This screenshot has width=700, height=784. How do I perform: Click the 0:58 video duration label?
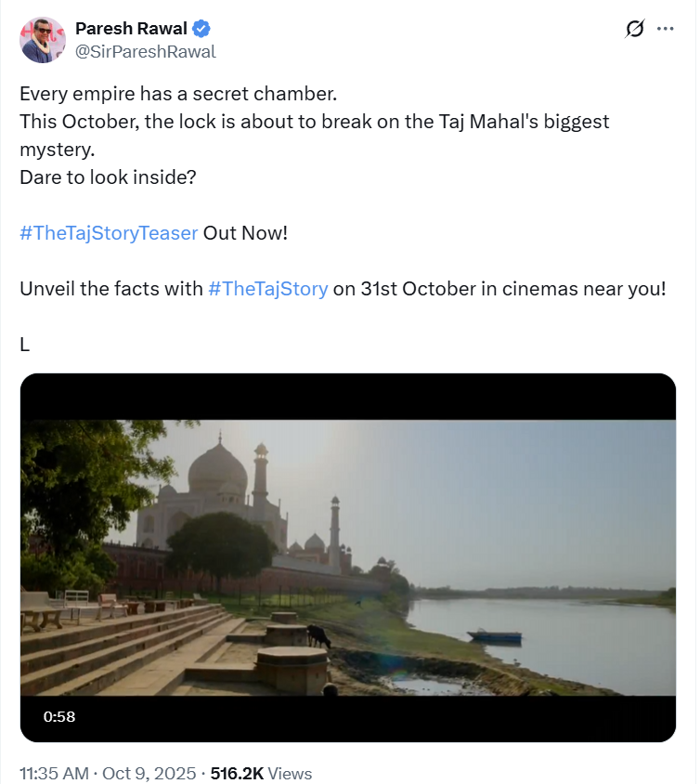click(x=59, y=716)
